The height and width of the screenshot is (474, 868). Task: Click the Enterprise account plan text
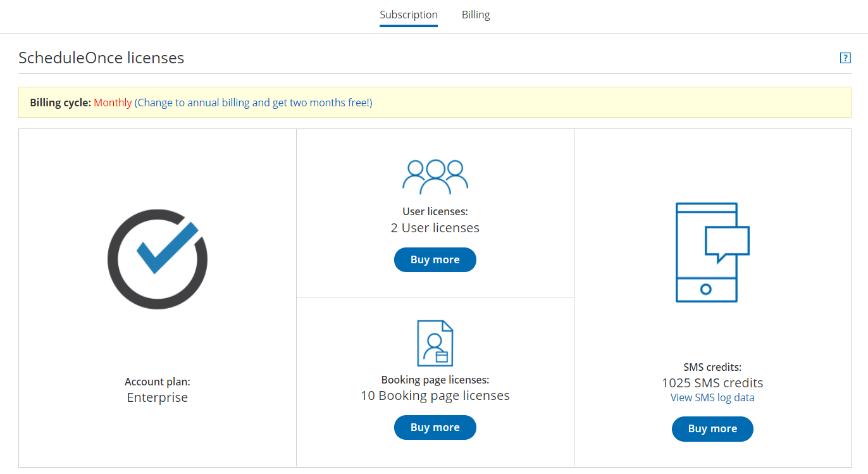158,397
